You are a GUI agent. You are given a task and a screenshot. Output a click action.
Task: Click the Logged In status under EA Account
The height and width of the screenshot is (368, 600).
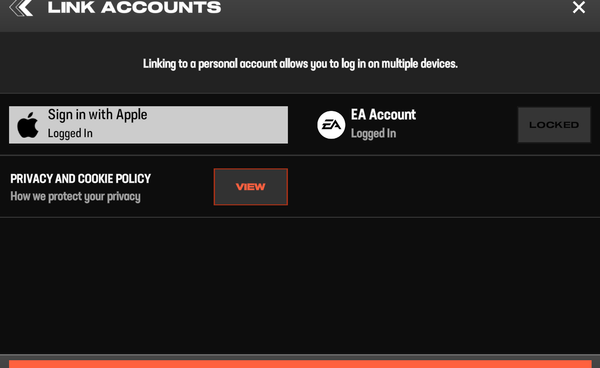point(373,134)
